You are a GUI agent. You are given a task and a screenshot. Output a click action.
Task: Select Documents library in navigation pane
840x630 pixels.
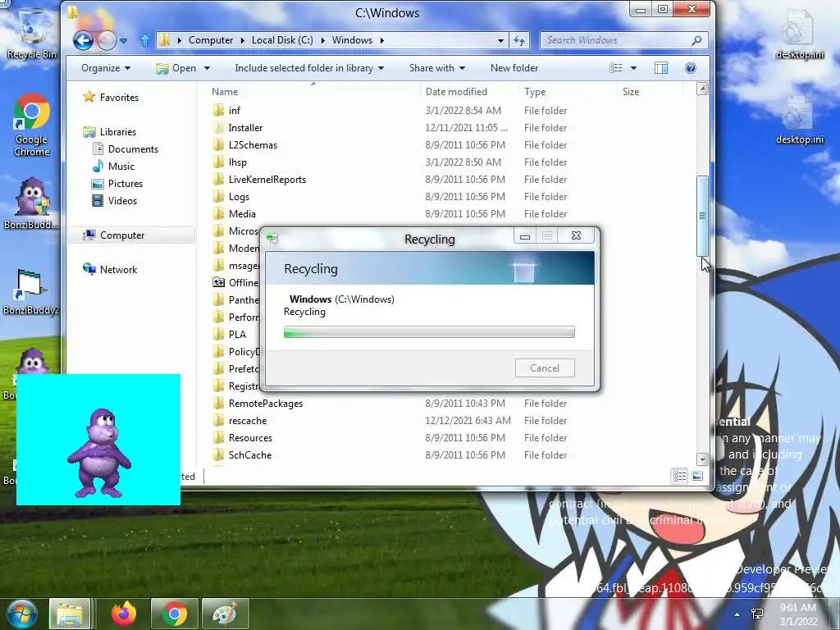coord(126,149)
